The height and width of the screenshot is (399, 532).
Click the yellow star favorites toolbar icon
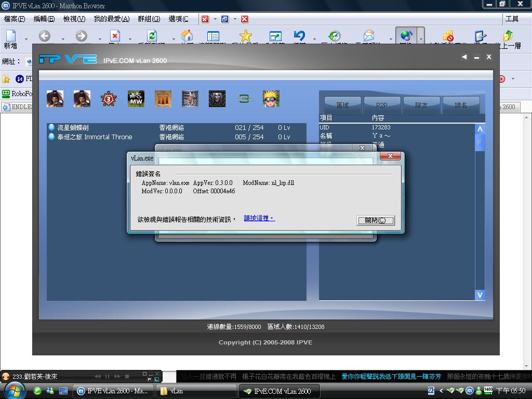click(245, 36)
